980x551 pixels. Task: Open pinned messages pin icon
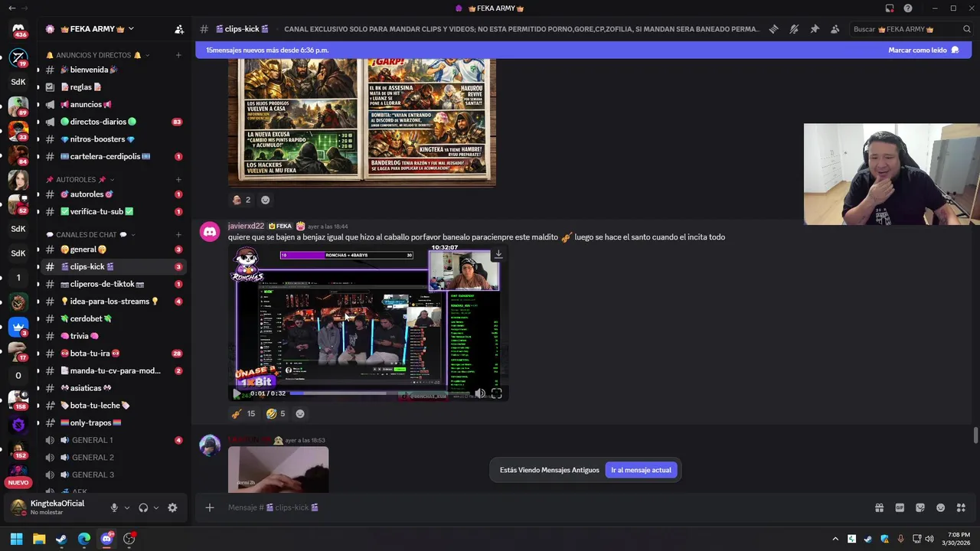(x=815, y=29)
